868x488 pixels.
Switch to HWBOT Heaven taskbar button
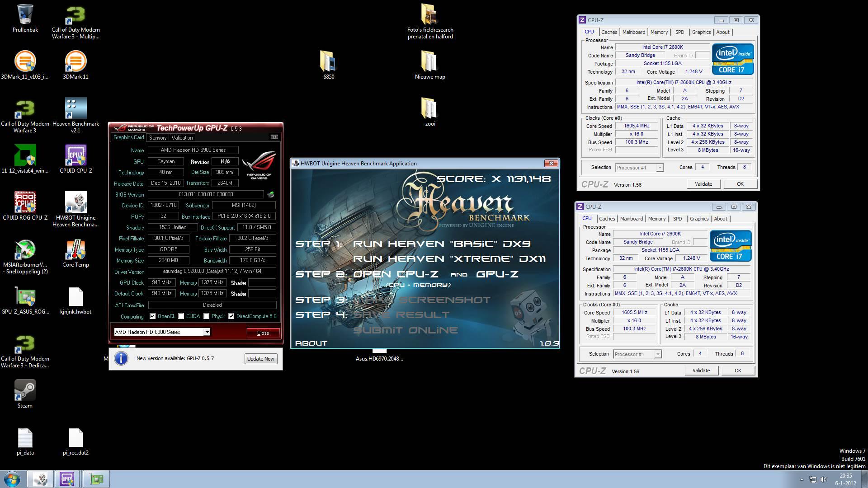pos(40,479)
